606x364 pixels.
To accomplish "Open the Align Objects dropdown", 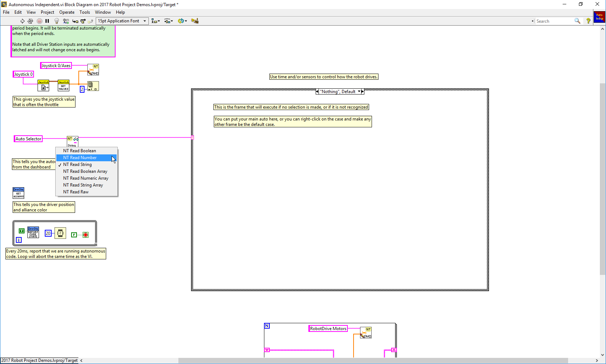I will click(155, 21).
